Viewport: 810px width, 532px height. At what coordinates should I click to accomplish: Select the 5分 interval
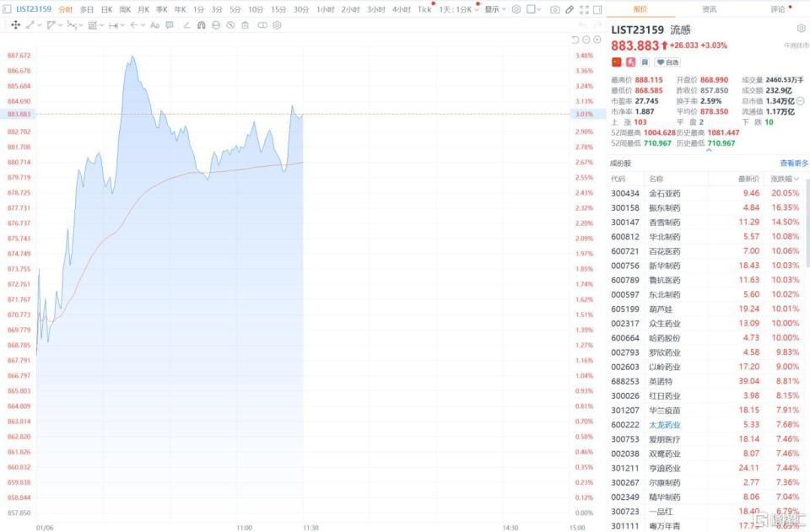(235, 9)
